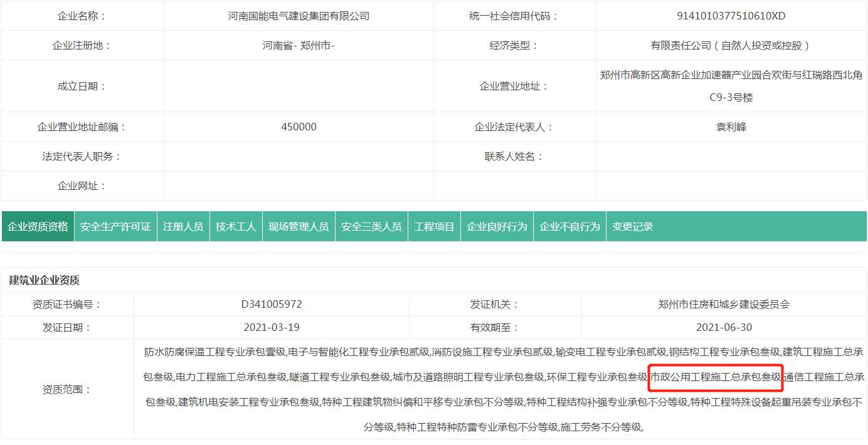Click the 成立日期： label
Image resolution: width=868 pixels, height=445 pixels.
coord(83,86)
